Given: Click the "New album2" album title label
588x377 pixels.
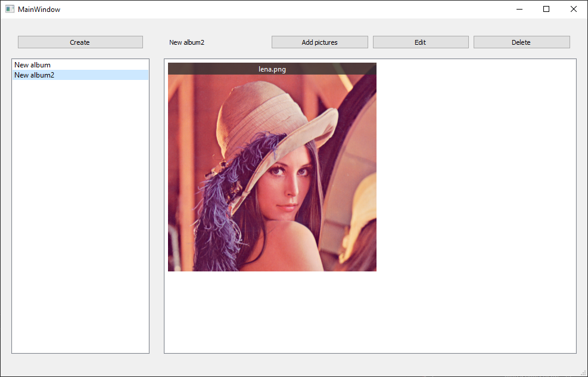Looking at the screenshot, I should click(186, 42).
